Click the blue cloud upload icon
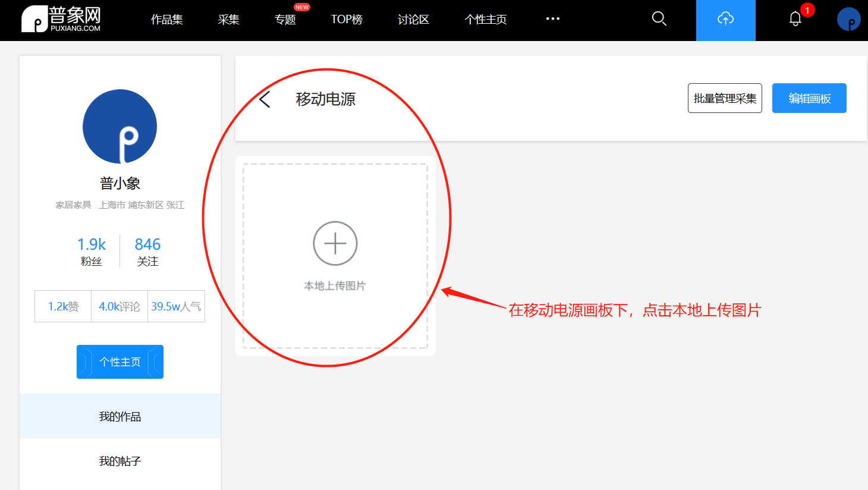The width and height of the screenshot is (868, 490). click(725, 18)
